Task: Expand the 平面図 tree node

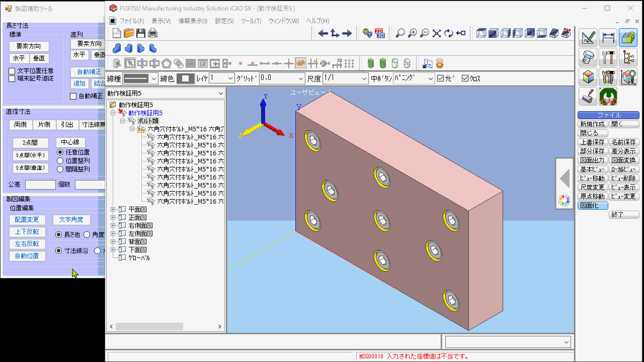Action: 113,210
